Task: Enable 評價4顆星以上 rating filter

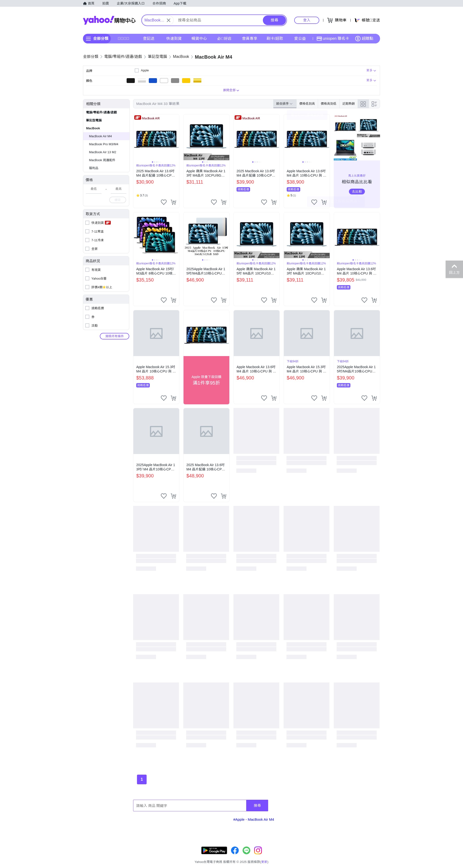Action: pos(87,287)
